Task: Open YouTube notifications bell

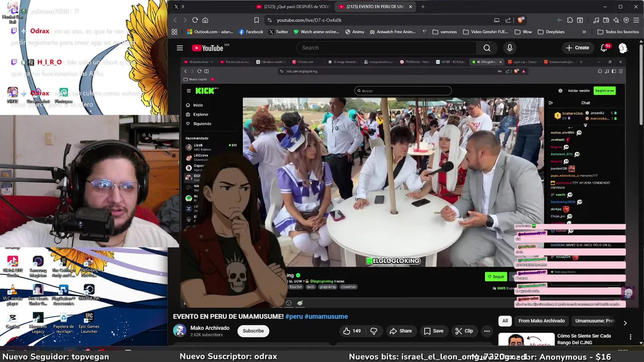Action: click(604, 48)
